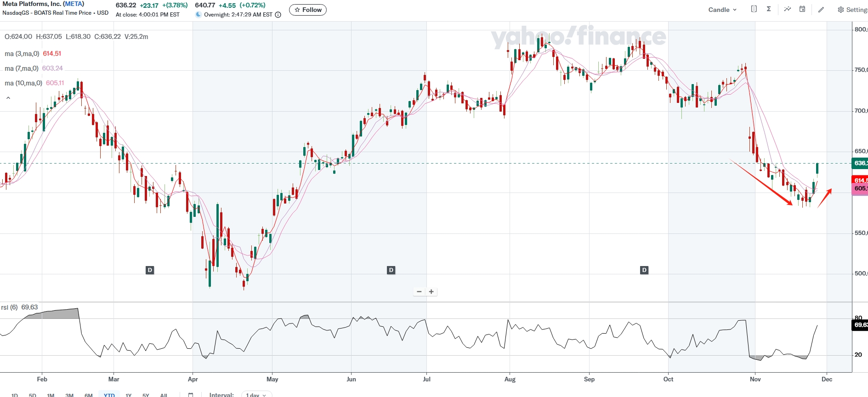Screen dimensions: 868x397
Task: Follow Meta Platforms stock
Action: pyautogui.click(x=308, y=10)
